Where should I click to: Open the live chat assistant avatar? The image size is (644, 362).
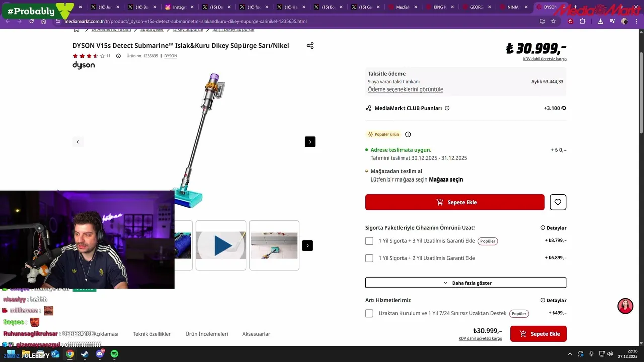[625, 306]
